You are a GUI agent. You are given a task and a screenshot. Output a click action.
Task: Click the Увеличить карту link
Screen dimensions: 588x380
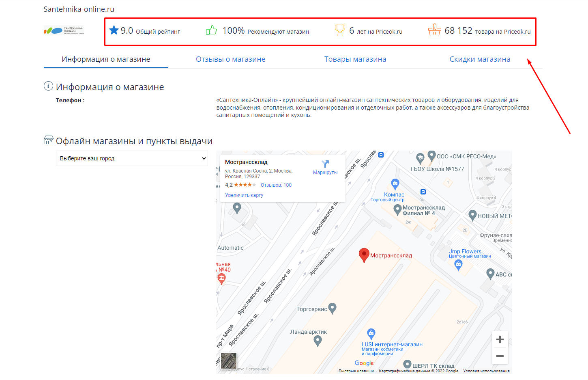[x=244, y=195]
